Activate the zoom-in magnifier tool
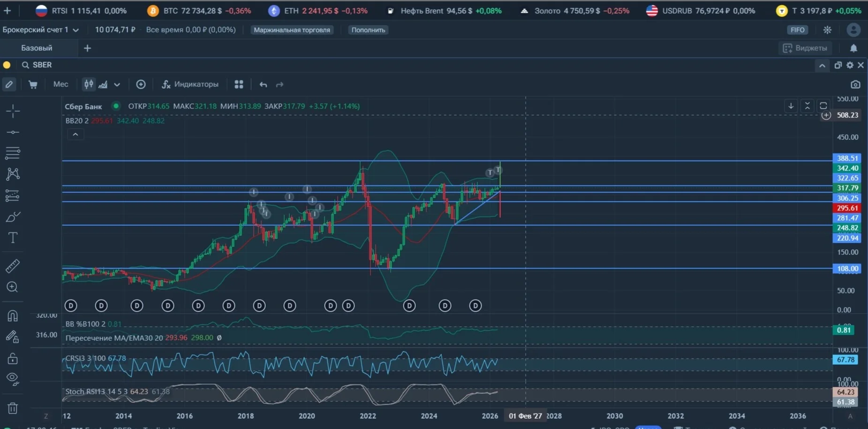Image resolution: width=868 pixels, height=429 pixels. (x=13, y=287)
